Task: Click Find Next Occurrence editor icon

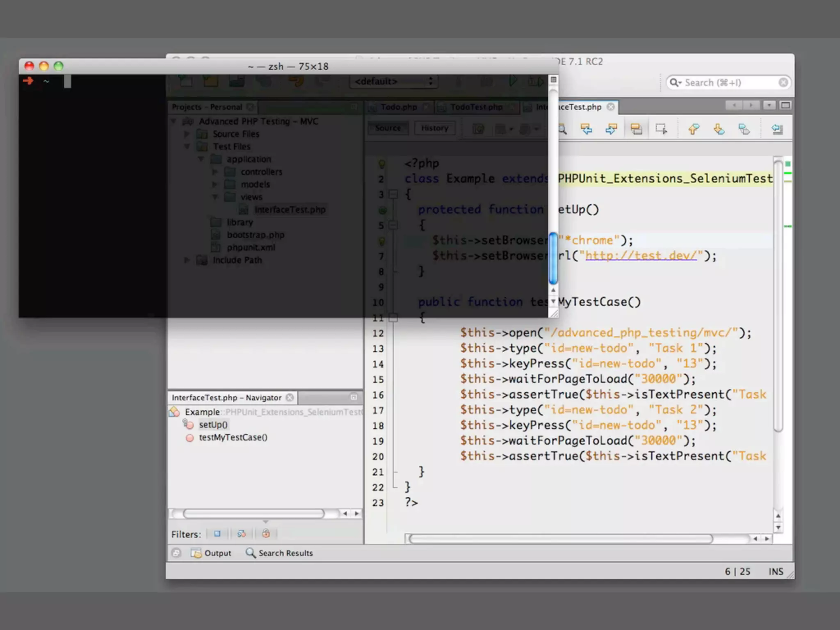Action: (611, 129)
